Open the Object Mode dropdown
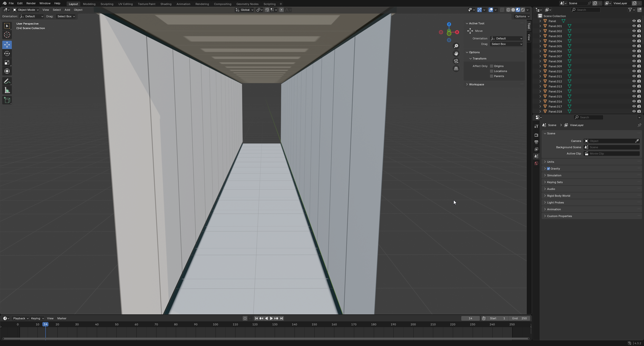Screen dimensions: 644x346 26,10
